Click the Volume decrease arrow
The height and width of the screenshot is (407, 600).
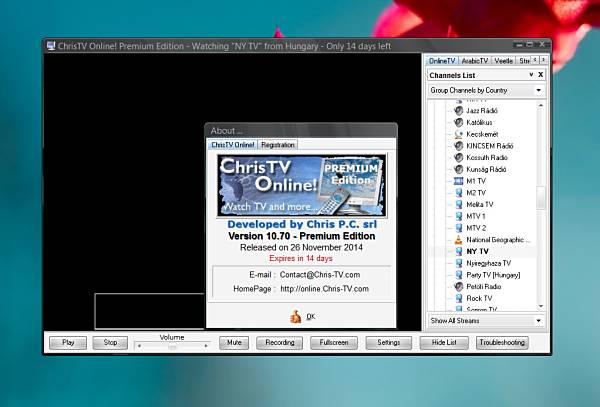pyautogui.click(x=139, y=346)
